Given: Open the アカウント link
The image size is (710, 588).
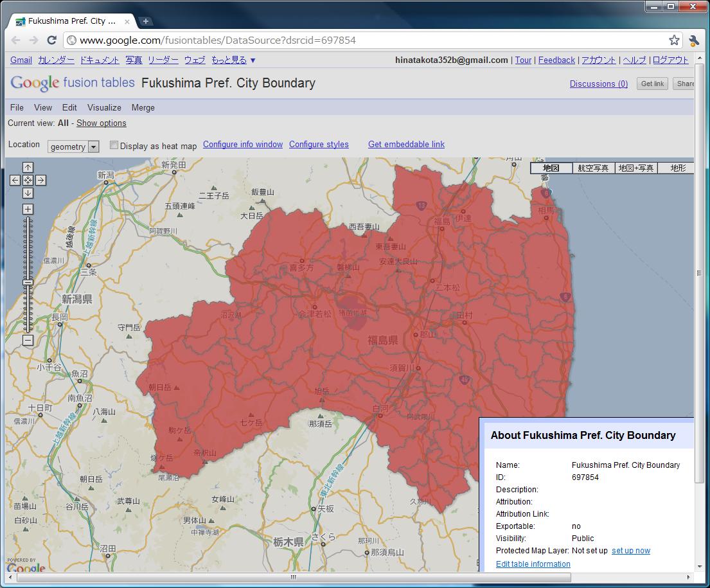Looking at the screenshot, I should 599,60.
